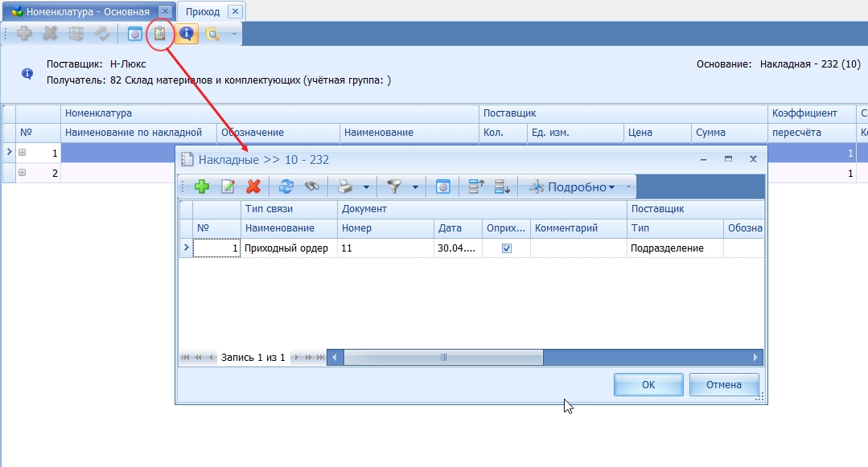Open the filter dropdown arrow
This screenshot has width=868, height=467.
pos(415,187)
